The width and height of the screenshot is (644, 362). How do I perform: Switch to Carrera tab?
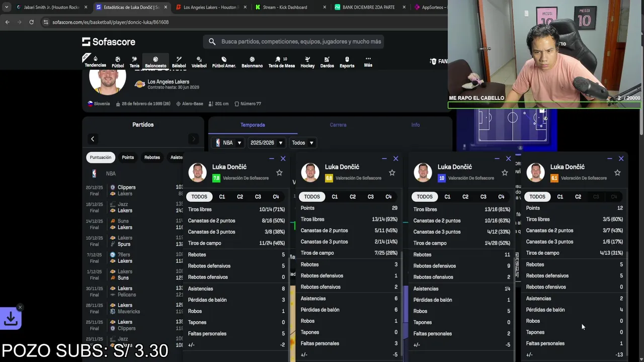click(338, 125)
